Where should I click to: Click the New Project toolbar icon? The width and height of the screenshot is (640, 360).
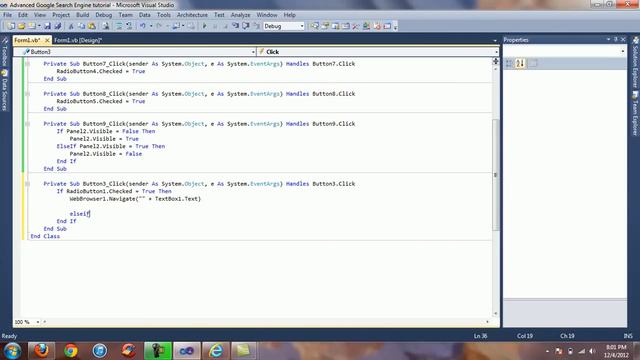[x=11, y=26]
